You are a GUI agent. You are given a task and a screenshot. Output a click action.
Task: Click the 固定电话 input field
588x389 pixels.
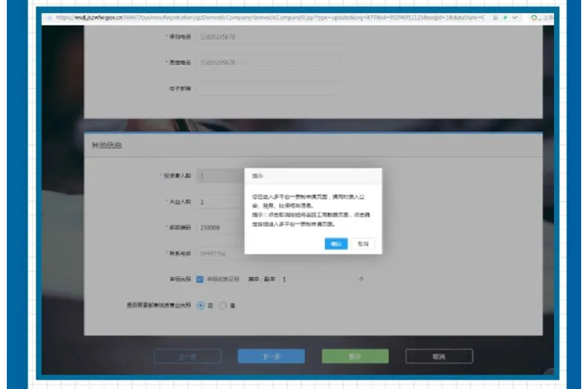[x=269, y=63]
